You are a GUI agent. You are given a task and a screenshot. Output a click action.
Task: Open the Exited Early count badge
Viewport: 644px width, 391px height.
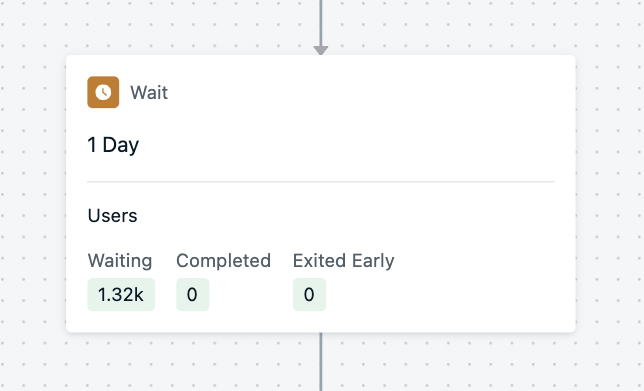[x=309, y=294]
